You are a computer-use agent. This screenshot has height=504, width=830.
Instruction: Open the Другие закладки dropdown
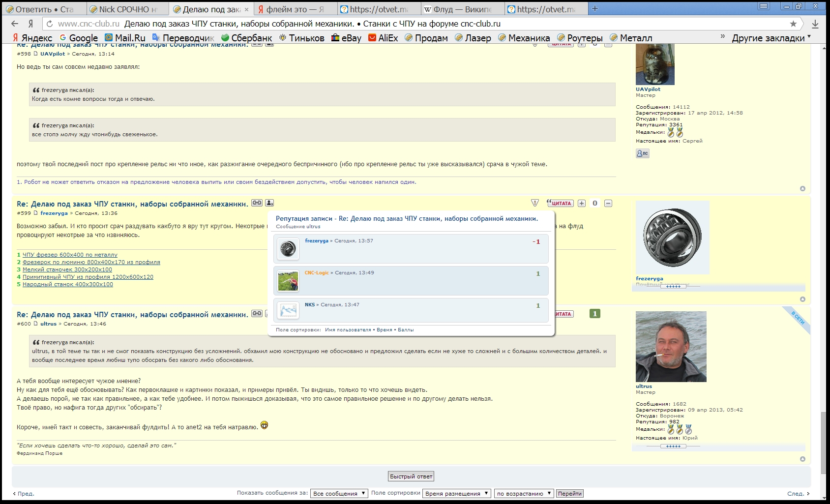[771, 38]
